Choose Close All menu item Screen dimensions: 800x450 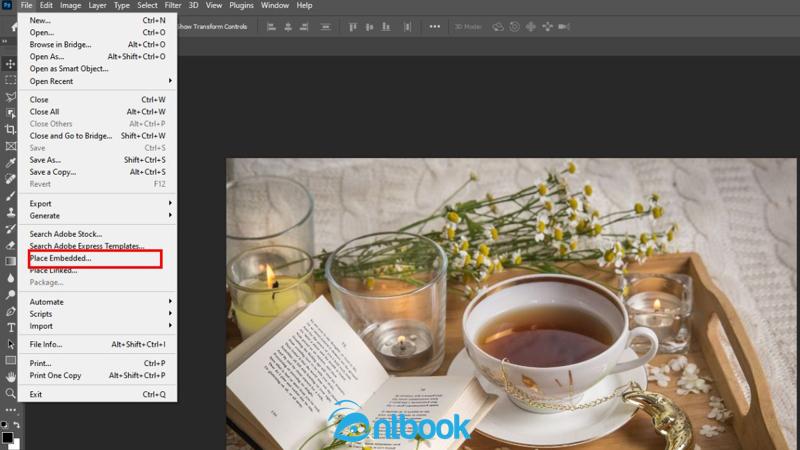tap(97, 112)
